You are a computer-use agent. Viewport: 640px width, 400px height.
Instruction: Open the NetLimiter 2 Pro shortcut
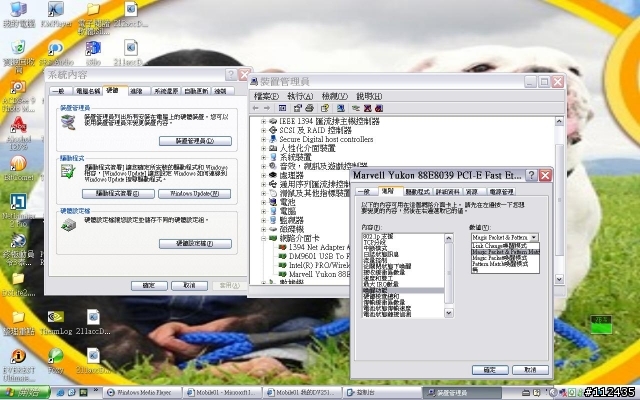[x=18, y=210]
